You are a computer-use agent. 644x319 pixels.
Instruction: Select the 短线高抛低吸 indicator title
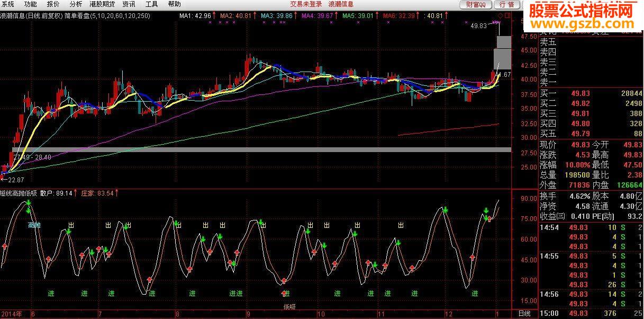click(19, 193)
